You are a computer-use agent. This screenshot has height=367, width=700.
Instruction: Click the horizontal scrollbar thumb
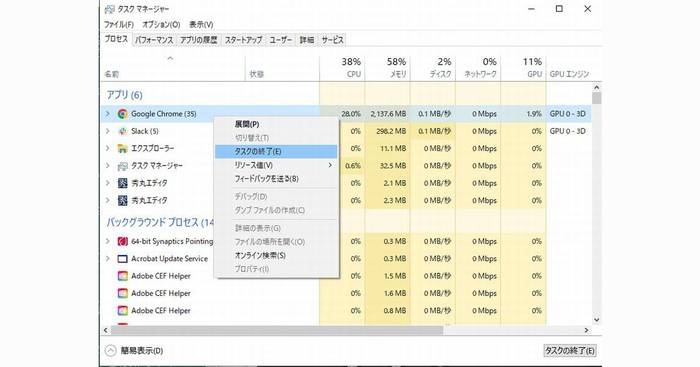tap(277, 330)
